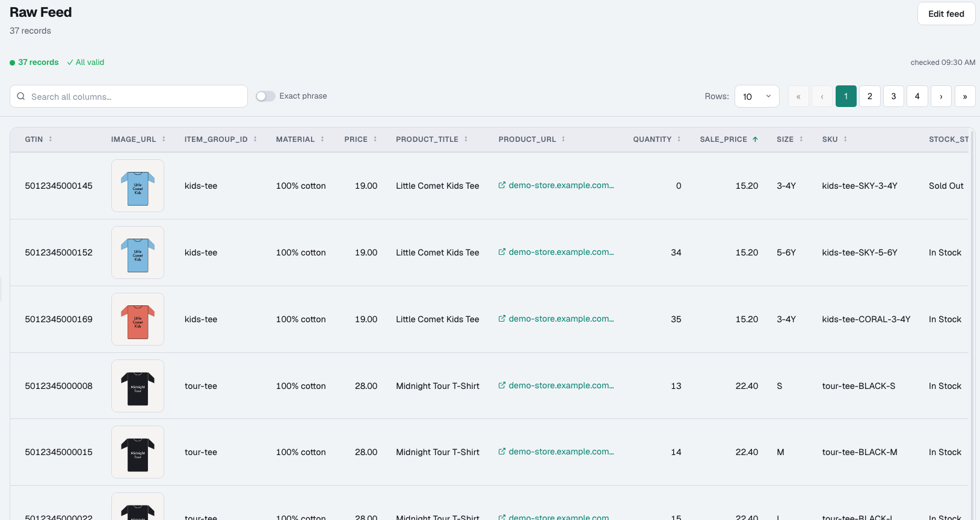The height and width of the screenshot is (520, 980).
Task: Select SKU cell kids-tee-SKY-3-4Y
Action: [860, 186]
